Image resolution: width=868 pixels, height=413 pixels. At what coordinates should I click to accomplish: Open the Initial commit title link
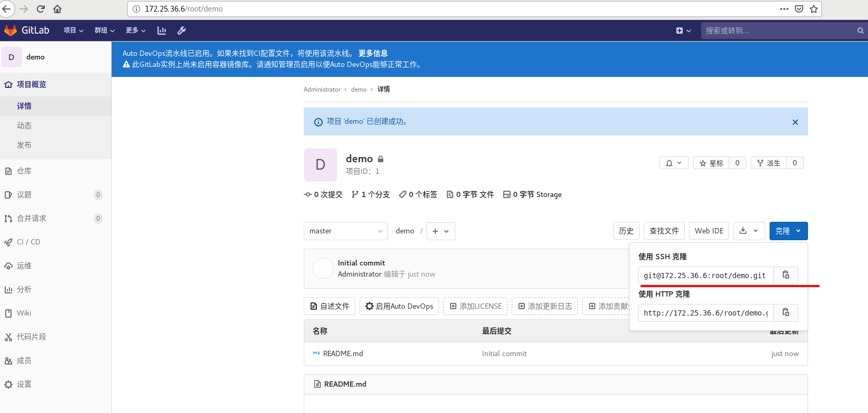(362, 263)
